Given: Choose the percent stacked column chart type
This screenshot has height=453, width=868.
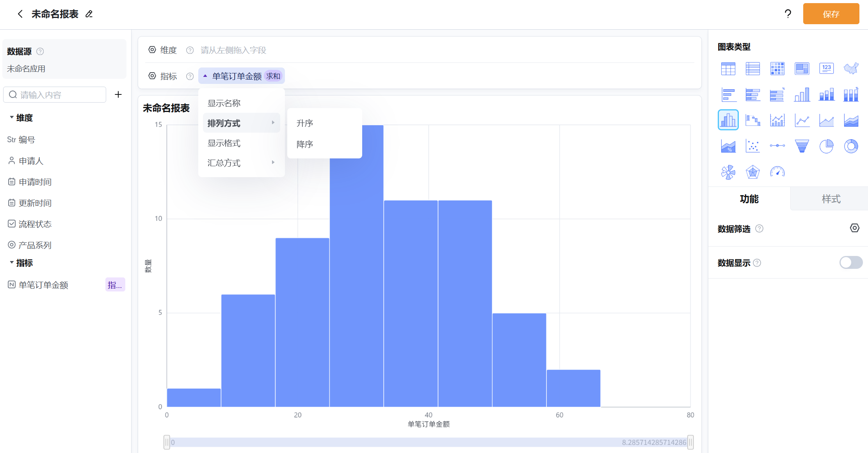Looking at the screenshot, I should tap(851, 94).
